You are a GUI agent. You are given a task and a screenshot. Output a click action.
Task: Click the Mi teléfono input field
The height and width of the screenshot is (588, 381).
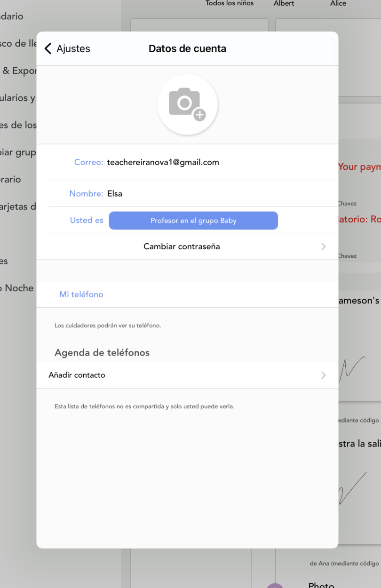click(x=187, y=294)
